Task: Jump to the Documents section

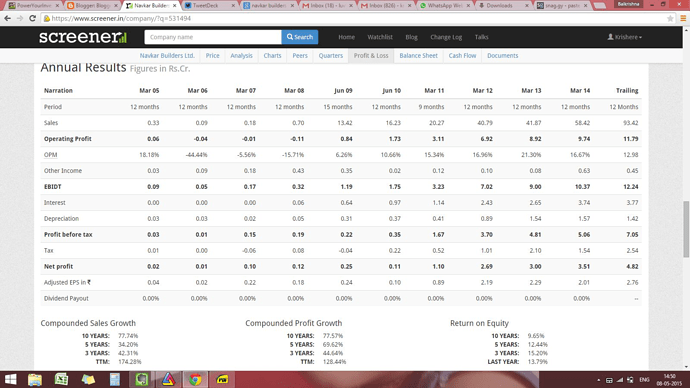Action: [503, 55]
